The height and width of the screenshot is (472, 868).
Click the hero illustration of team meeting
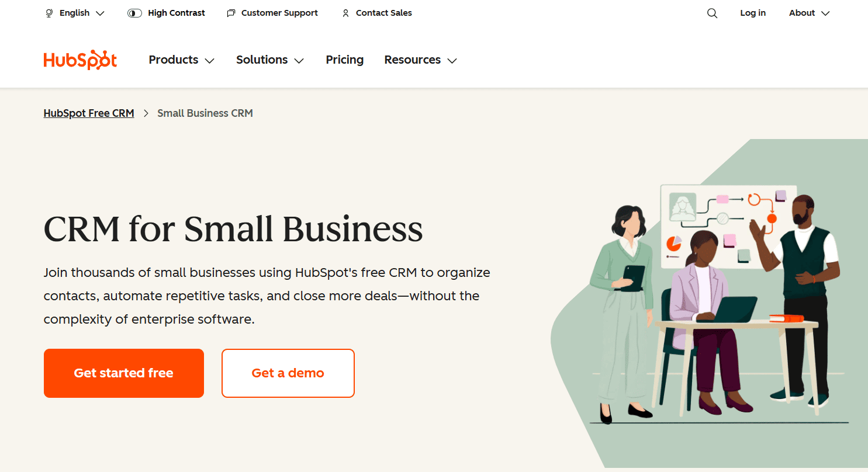coord(709,303)
